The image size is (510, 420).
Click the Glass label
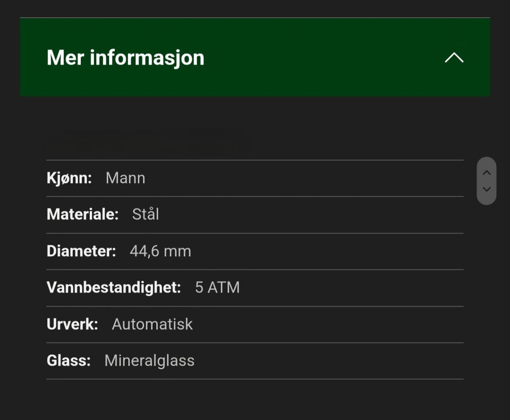69,361
